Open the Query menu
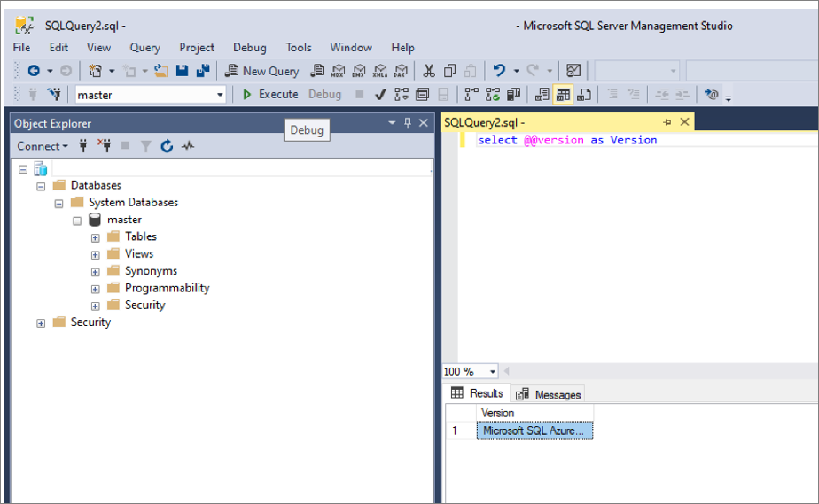 (144, 48)
